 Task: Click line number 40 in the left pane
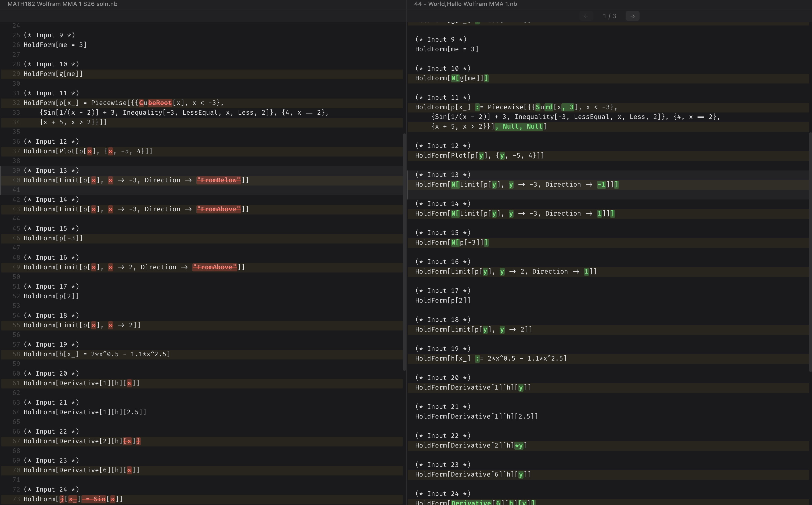coord(16,180)
